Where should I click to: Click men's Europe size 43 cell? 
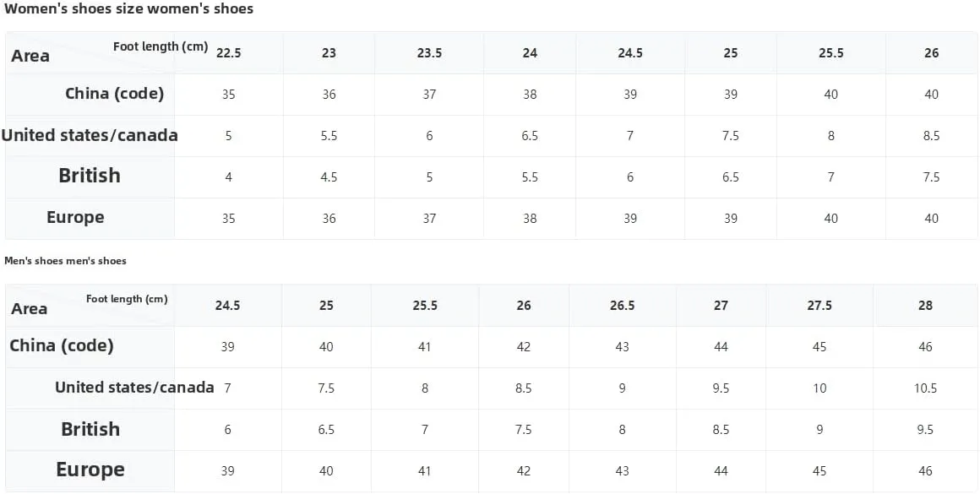pyautogui.click(x=622, y=471)
